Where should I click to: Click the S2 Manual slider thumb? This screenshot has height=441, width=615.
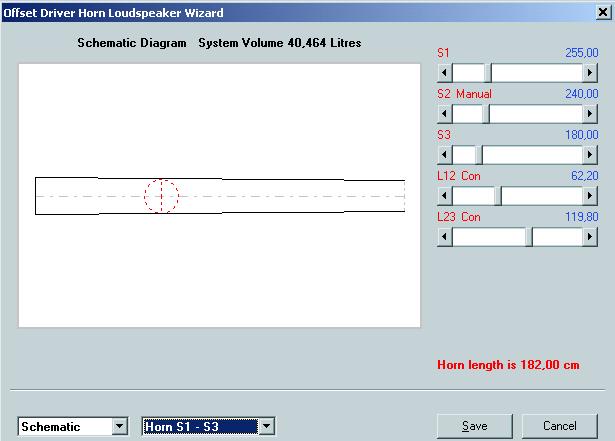[x=486, y=114]
